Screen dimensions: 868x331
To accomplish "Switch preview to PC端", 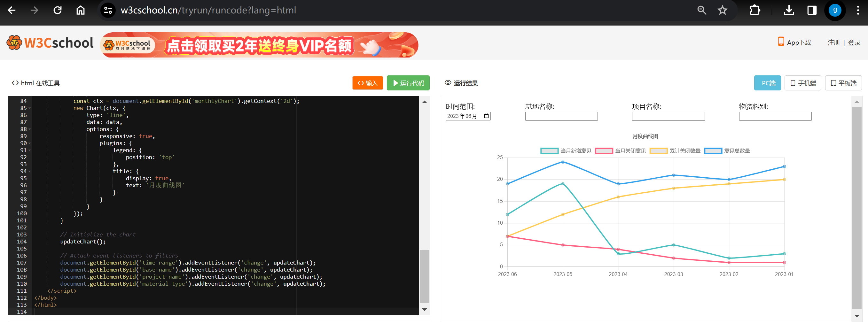I will coord(767,83).
